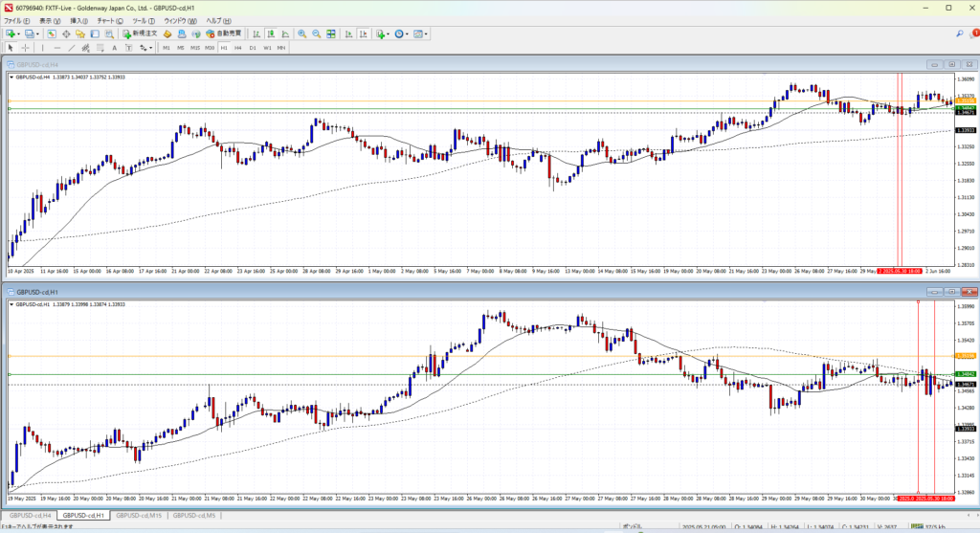Select the text label tool
This screenshot has width=980, height=533.
114,47
